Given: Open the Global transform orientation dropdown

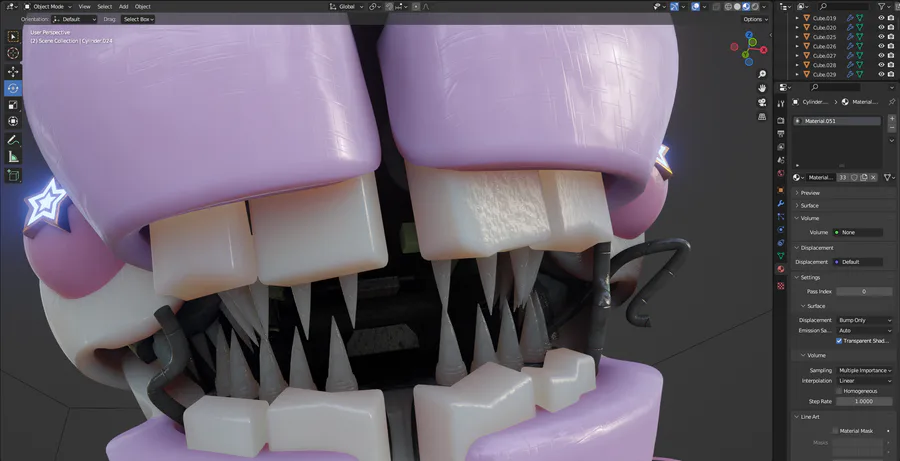Looking at the screenshot, I should pos(347,6).
